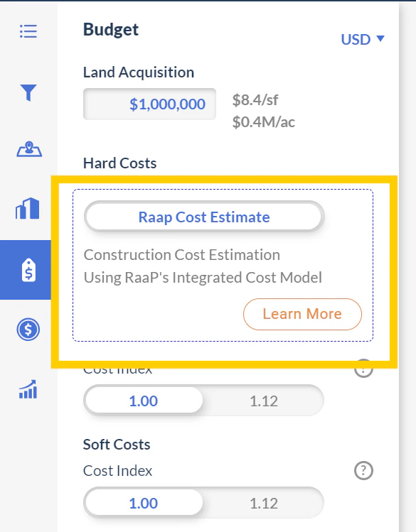
Task: Select 1.12 in Soft Costs cost index
Action: tap(264, 503)
